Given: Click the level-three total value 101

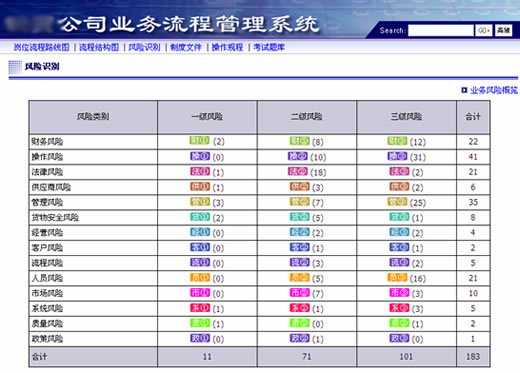Looking at the screenshot, I should click(406, 356).
